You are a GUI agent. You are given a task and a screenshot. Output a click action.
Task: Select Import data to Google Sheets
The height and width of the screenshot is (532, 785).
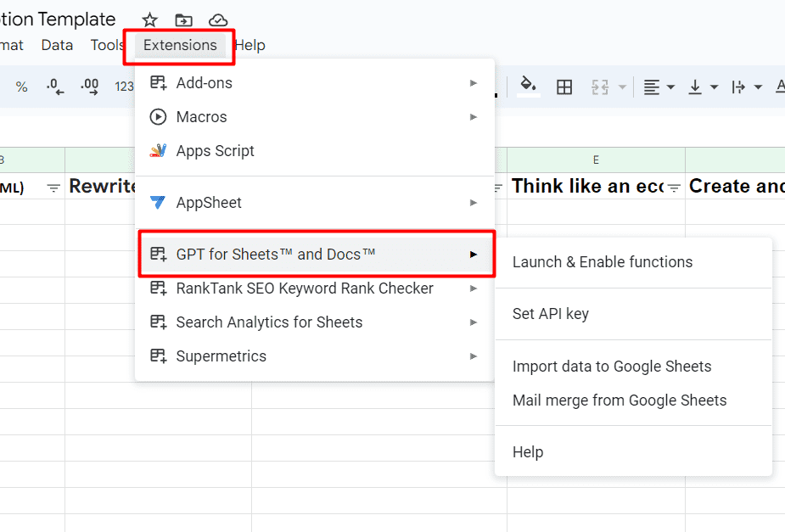[x=633, y=366]
